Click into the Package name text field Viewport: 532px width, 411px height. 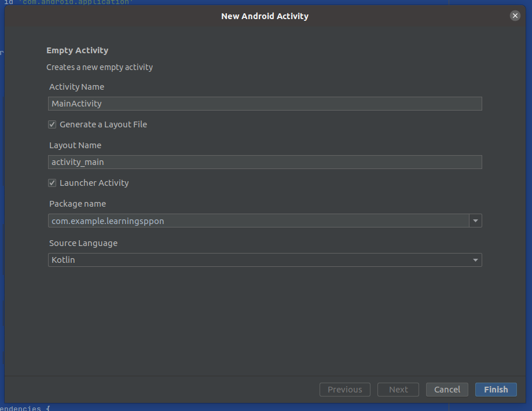(x=259, y=221)
